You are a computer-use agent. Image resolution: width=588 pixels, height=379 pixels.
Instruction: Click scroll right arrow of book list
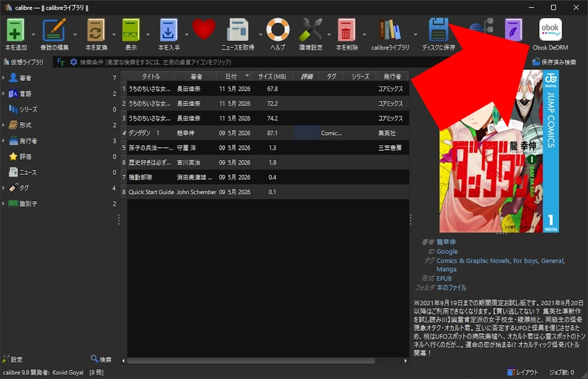coord(405,361)
